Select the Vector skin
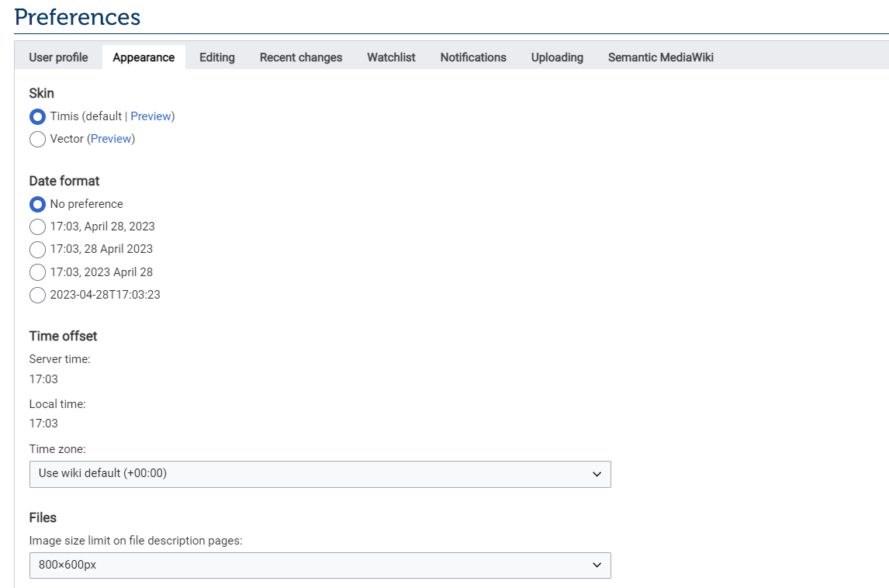This screenshot has width=889, height=588. [x=37, y=139]
